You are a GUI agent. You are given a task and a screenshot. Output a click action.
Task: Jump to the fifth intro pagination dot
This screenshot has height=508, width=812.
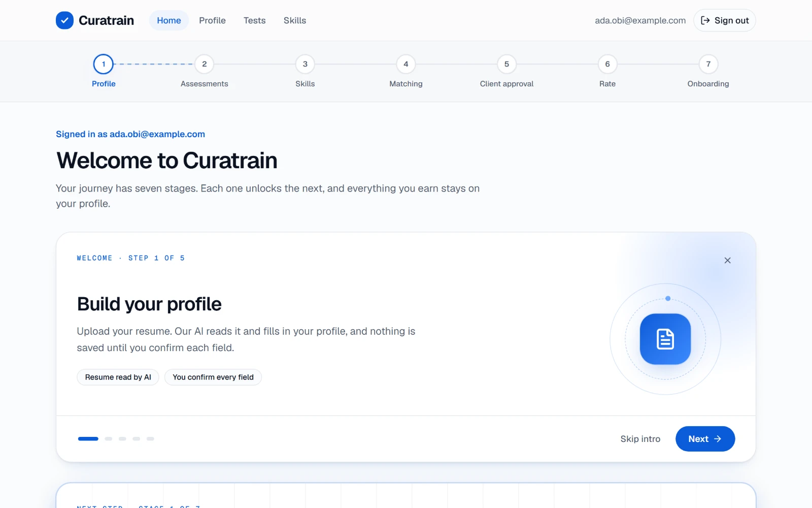coord(150,439)
